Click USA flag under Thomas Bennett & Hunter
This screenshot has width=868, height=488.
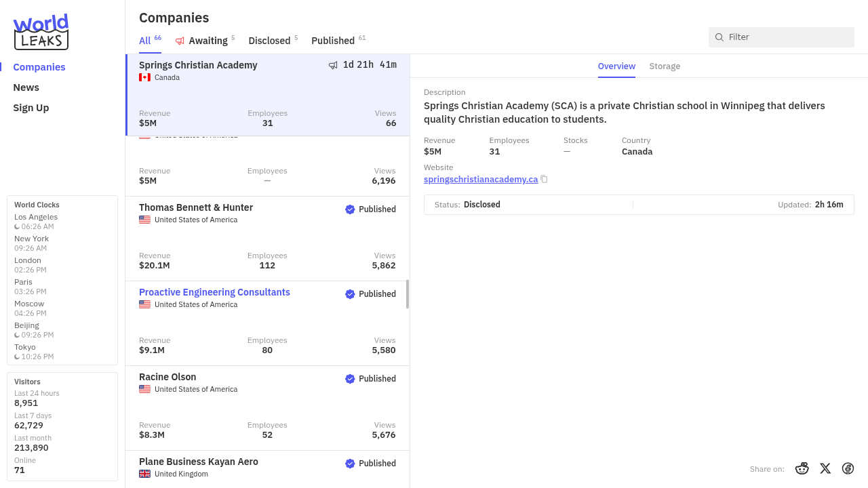pos(144,220)
